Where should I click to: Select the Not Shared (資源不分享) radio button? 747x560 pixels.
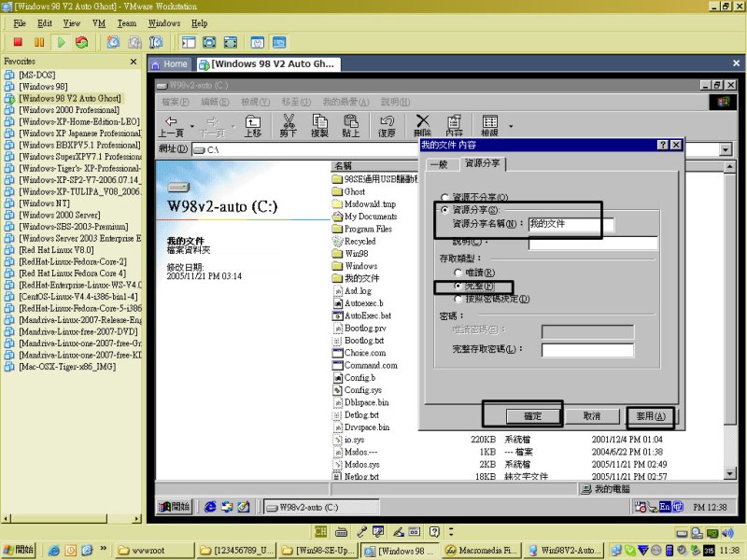tap(445, 197)
